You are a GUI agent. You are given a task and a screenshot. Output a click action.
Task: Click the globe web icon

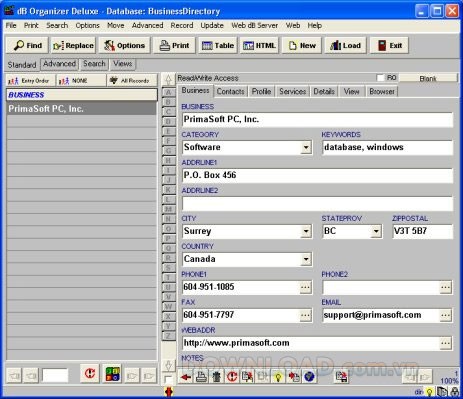click(x=309, y=377)
